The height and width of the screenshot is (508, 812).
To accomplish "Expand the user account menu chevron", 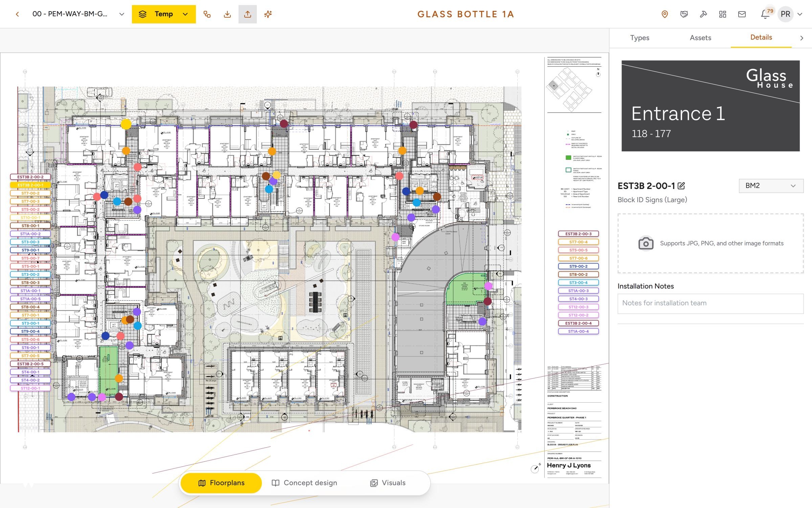I will 800,14.
